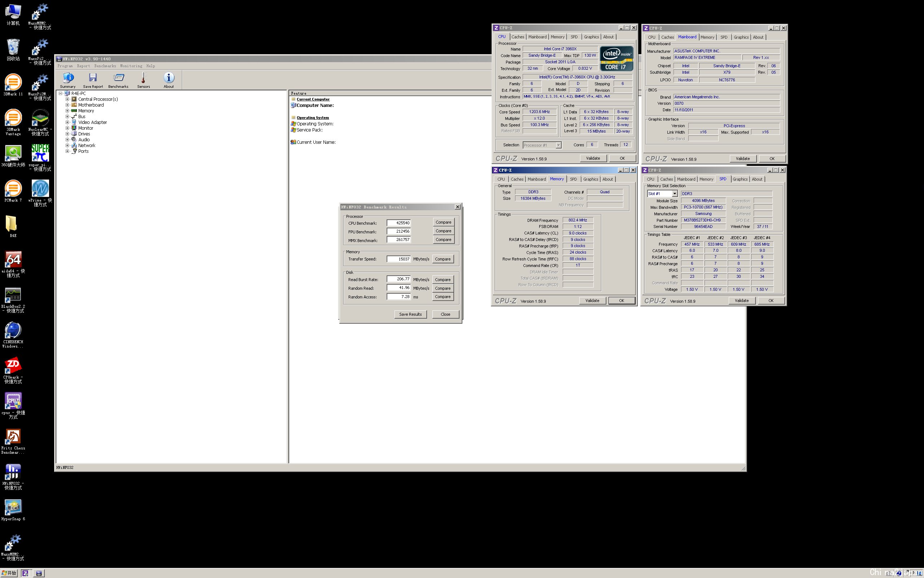Open the HyperSnap 6 desktop icon
This screenshot has width=924, height=578.
coord(13,510)
